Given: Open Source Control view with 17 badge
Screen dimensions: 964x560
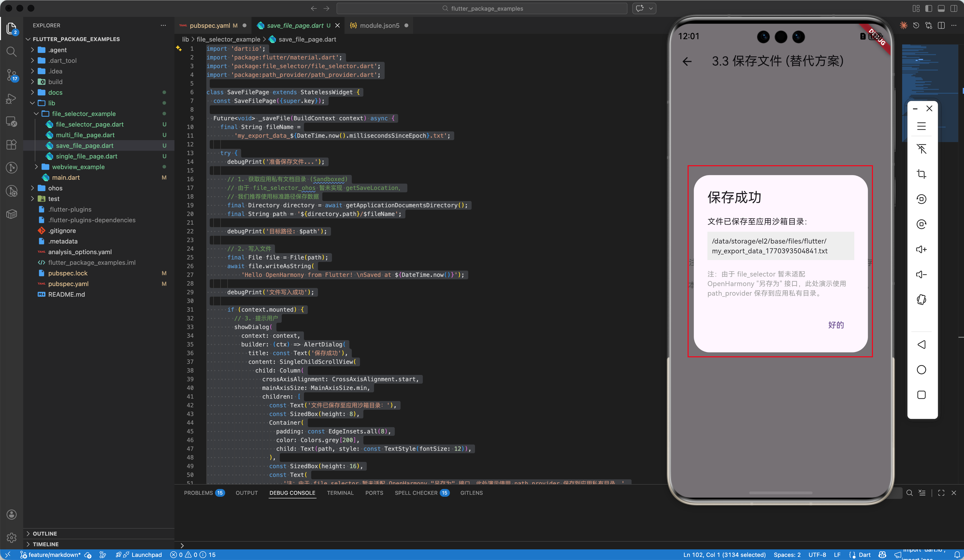Looking at the screenshot, I should [x=12, y=75].
